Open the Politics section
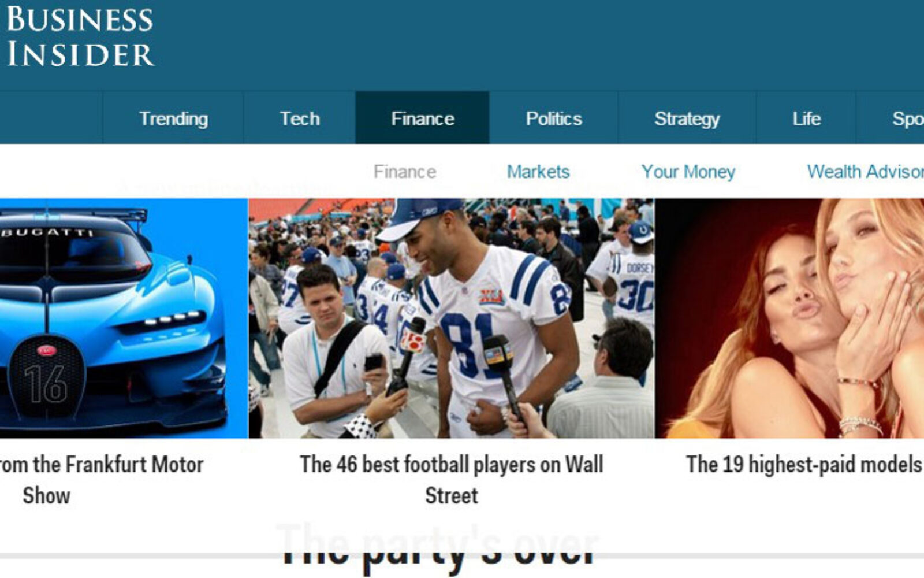Viewport: 924px width, 578px height. [x=554, y=118]
